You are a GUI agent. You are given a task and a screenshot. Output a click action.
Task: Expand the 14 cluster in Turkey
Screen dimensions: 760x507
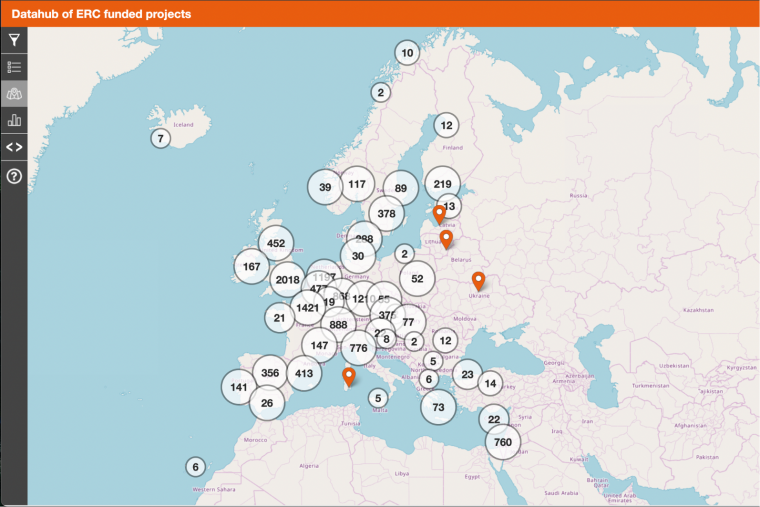point(491,384)
